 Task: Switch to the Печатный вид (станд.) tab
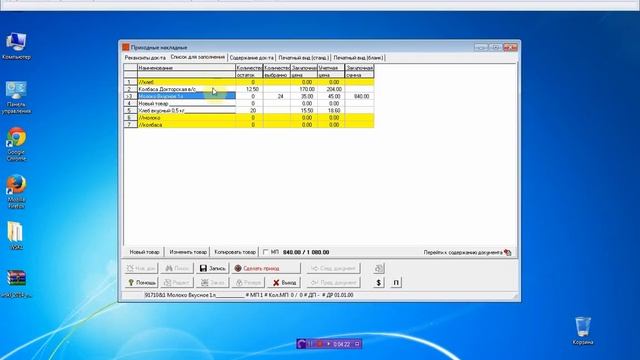tap(303, 58)
